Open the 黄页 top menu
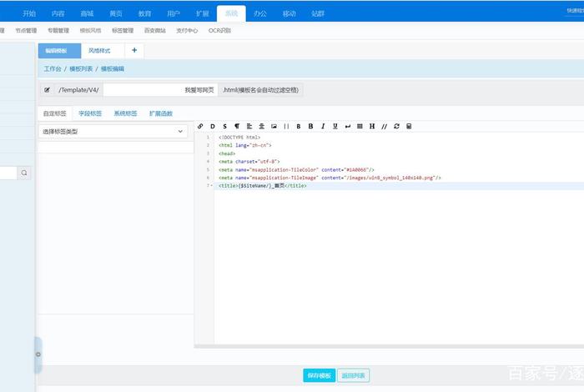The height and width of the screenshot is (392, 584). click(x=116, y=14)
